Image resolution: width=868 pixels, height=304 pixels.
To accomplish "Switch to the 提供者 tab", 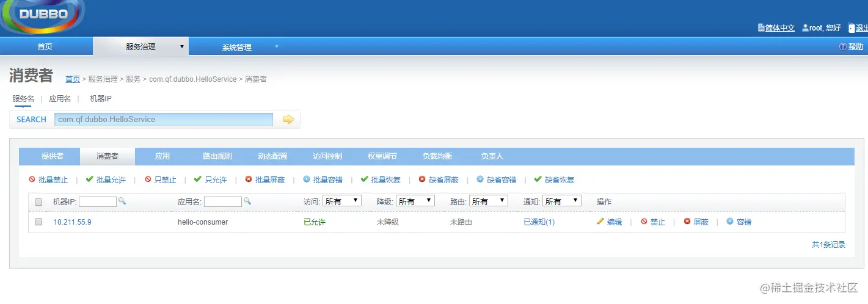I will tap(52, 156).
